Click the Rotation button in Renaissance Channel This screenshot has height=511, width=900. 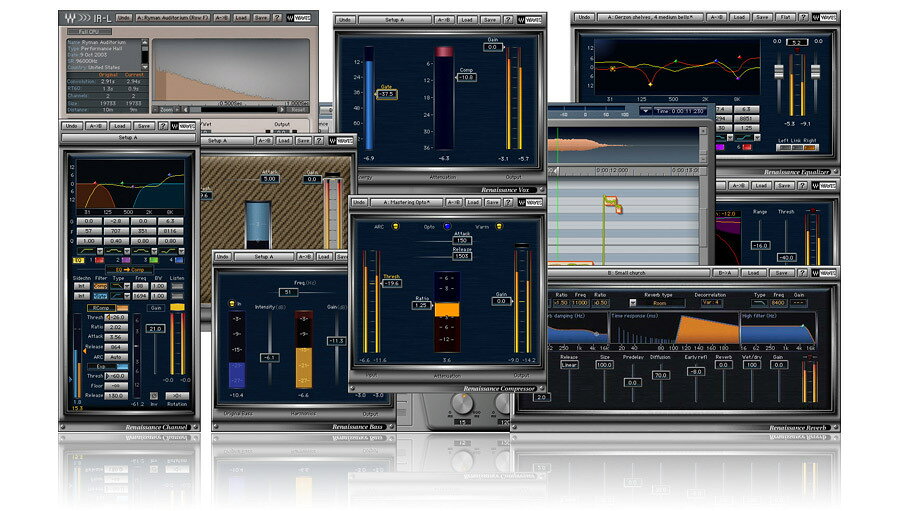[177, 396]
